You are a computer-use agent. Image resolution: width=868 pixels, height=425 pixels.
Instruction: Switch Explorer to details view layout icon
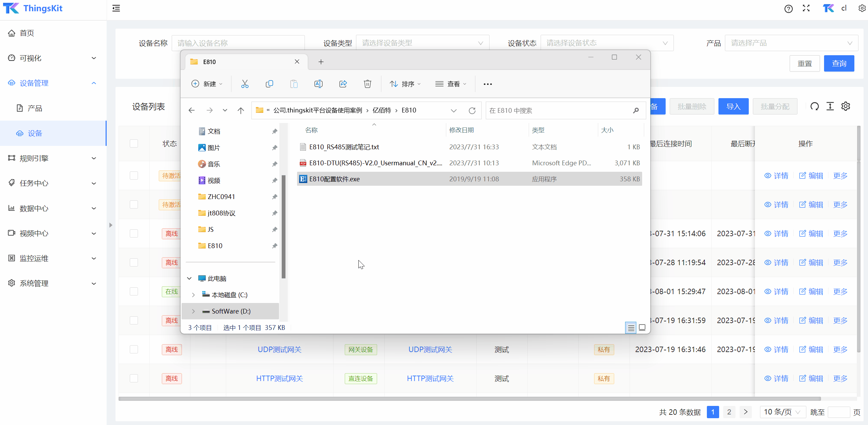pos(631,328)
